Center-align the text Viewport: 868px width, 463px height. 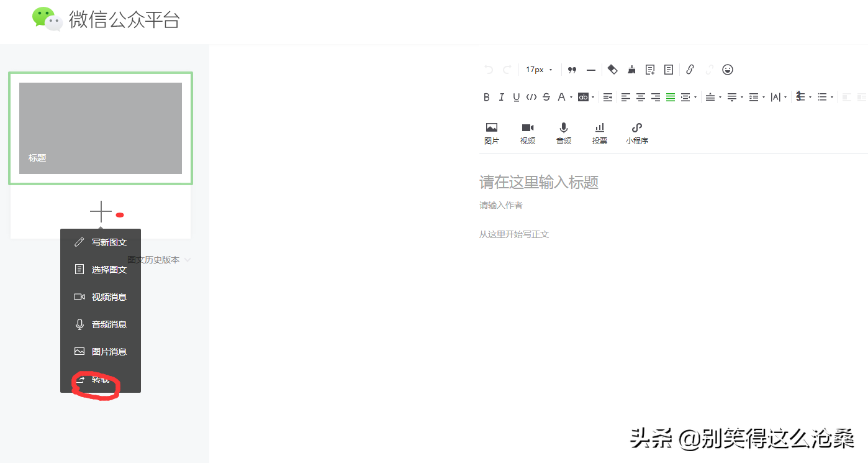point(641,97)
